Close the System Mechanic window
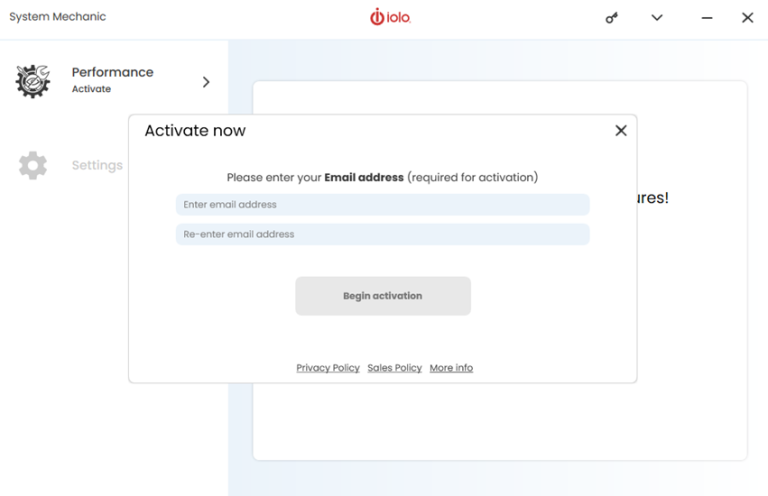 747,18
